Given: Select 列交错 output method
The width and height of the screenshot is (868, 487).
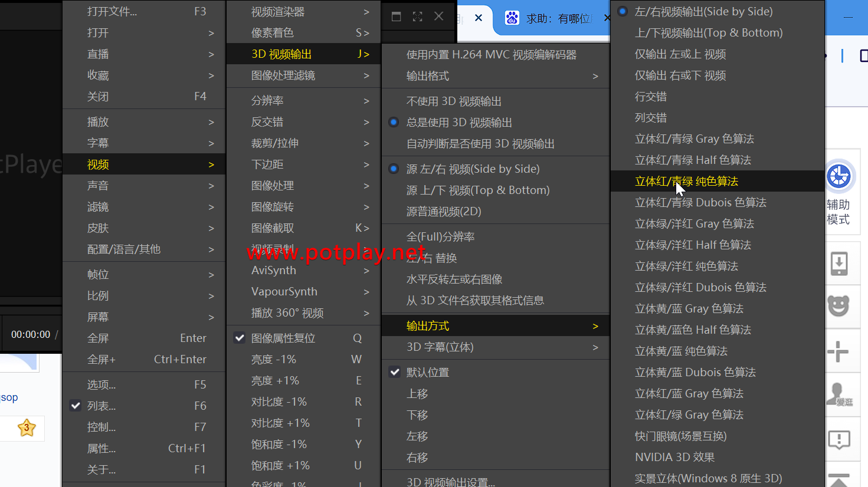Looking at the screenshot, I should [718, 117].
